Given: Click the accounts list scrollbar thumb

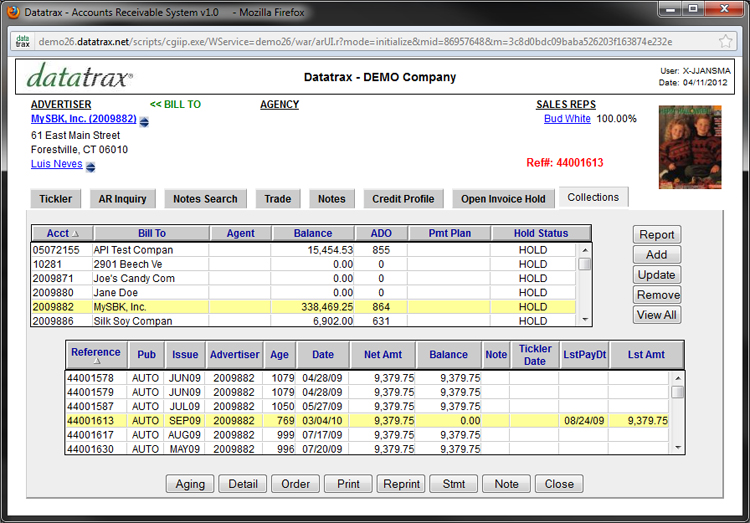Looking at the screenshot, I should (x=585, y=264).
